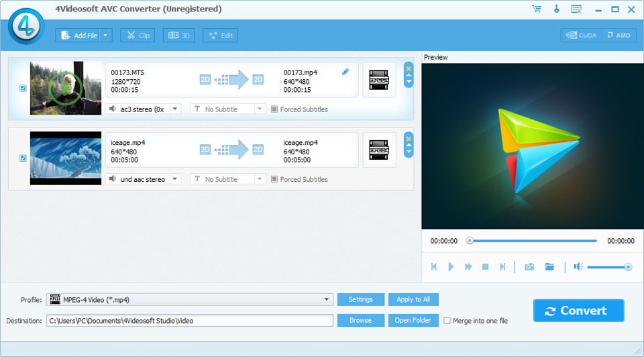The image size is (644, 357).
Task: Click the Convert button
Action: 578,311
